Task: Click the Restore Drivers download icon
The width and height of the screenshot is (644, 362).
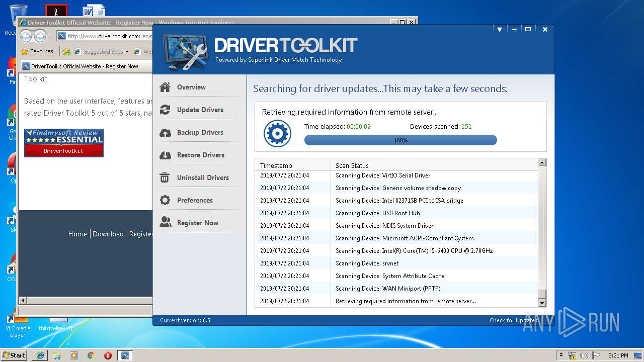Action: click(165, 155)
